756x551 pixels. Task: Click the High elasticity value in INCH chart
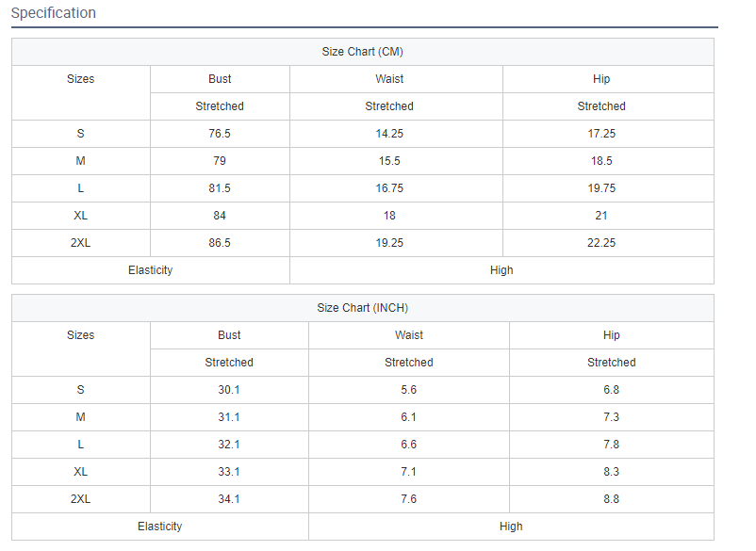[x=511, y=527]
